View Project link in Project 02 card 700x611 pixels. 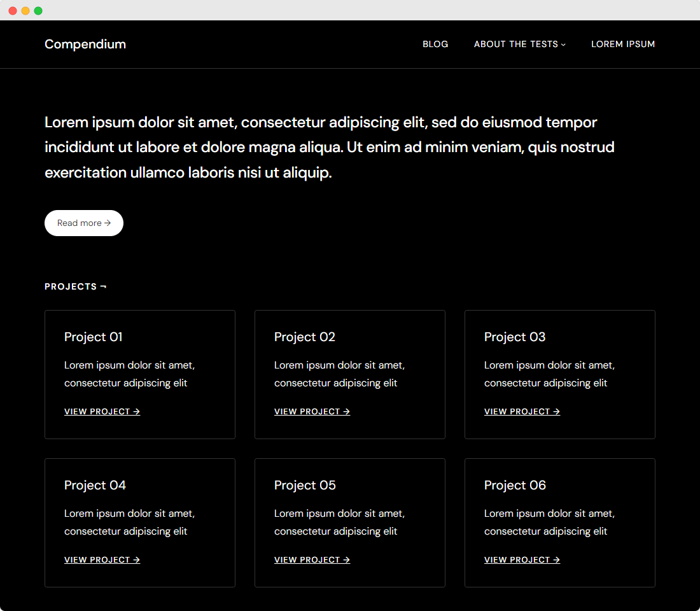tap(312, 411)
